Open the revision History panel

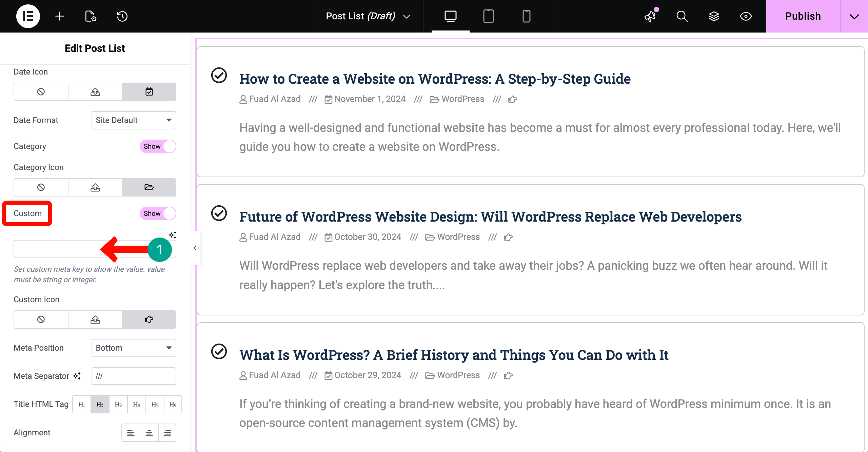tap(122, 16)
